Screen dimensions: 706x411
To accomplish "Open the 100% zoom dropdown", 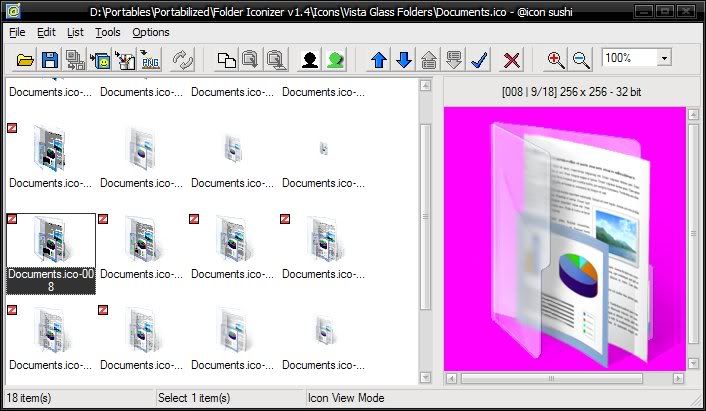I will pos(664,59).
